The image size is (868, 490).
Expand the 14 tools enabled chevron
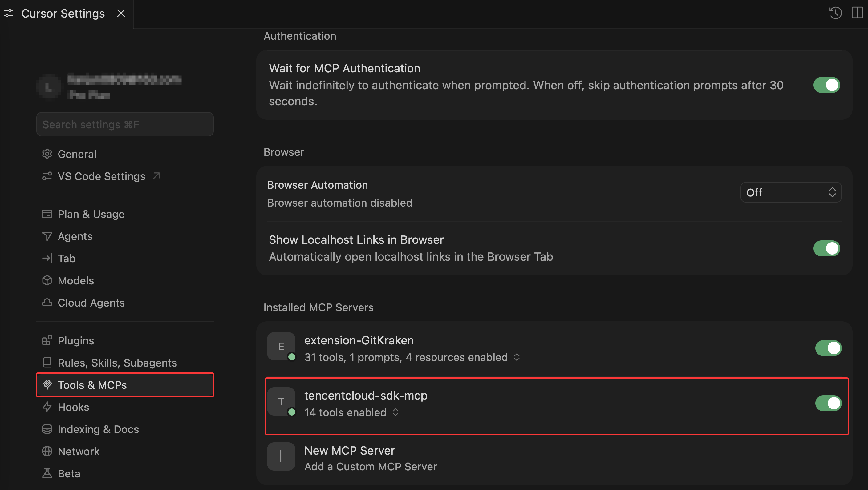coord(395,412)
